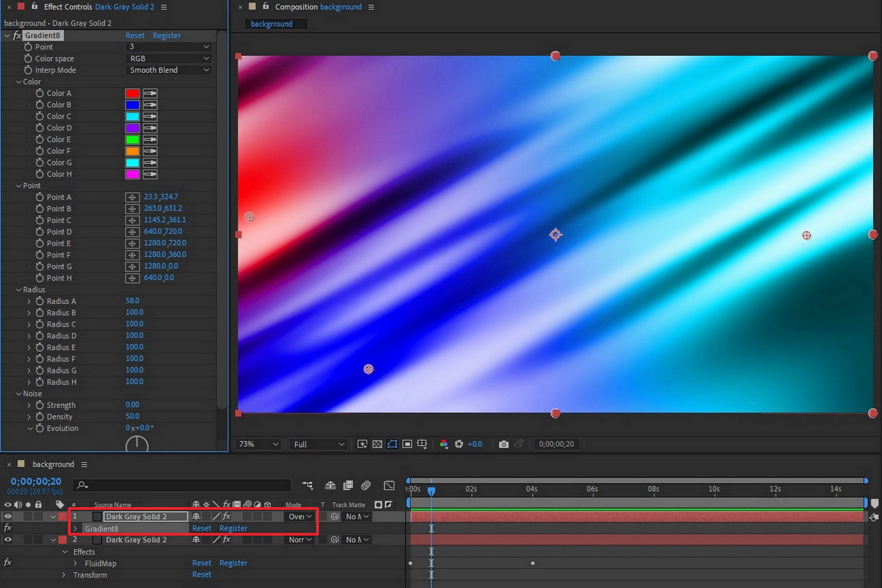The height and width of the screenshot is (588, 882).
Task: Toggle the transparency grid icon
Action: tap(377, 444)
